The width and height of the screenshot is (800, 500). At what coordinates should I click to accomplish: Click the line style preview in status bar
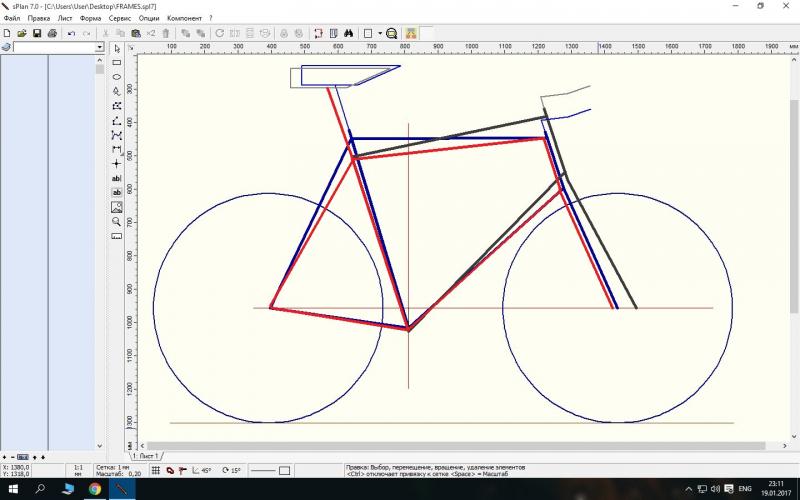point(263,470)
